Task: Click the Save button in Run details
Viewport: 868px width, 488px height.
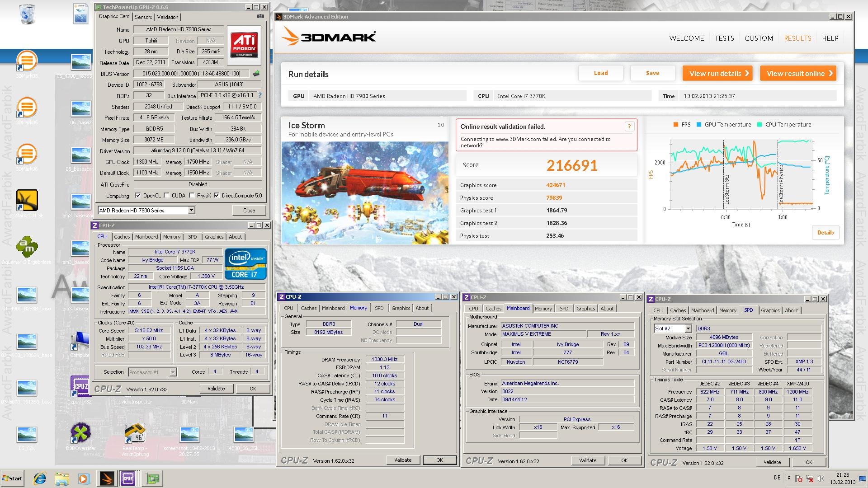Action: (652, 73)
